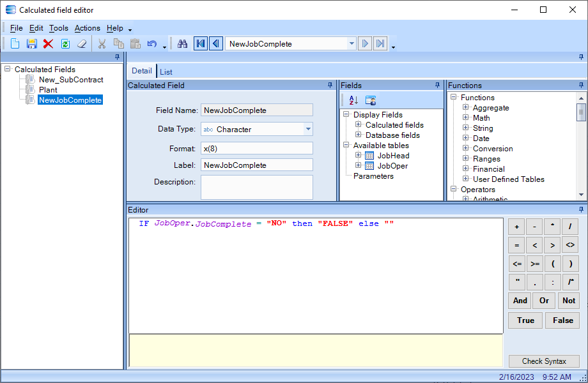The width and height of the screenshot is (588, 383).
Task: Open the Help menu
Action: click(115, 28)
